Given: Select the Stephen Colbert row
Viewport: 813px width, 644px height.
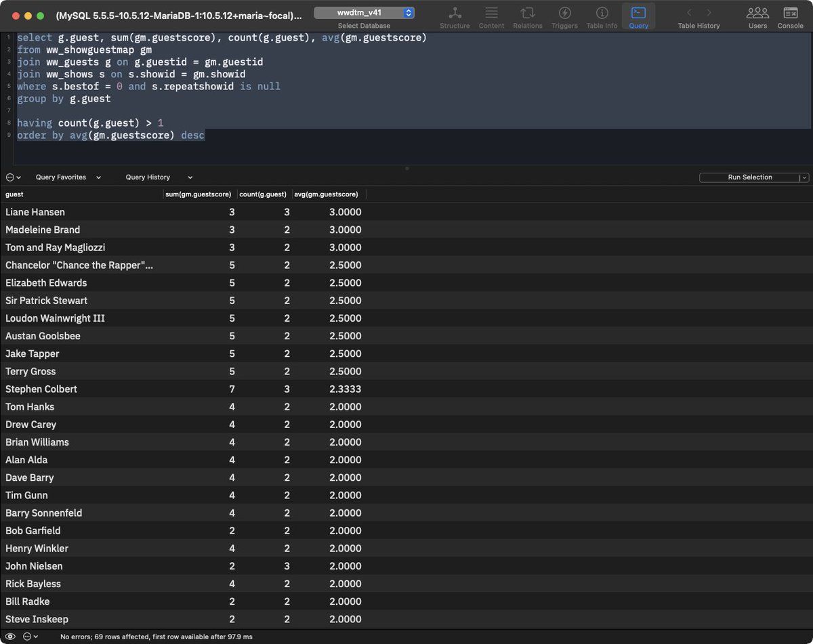Looking at the screenshot, I should point(406,389).
